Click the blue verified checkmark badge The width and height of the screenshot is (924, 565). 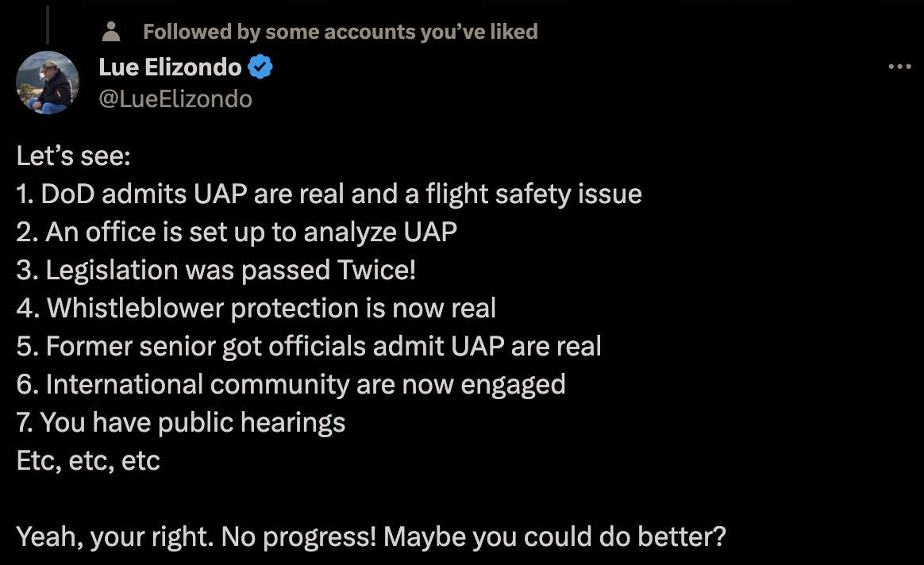261,68
